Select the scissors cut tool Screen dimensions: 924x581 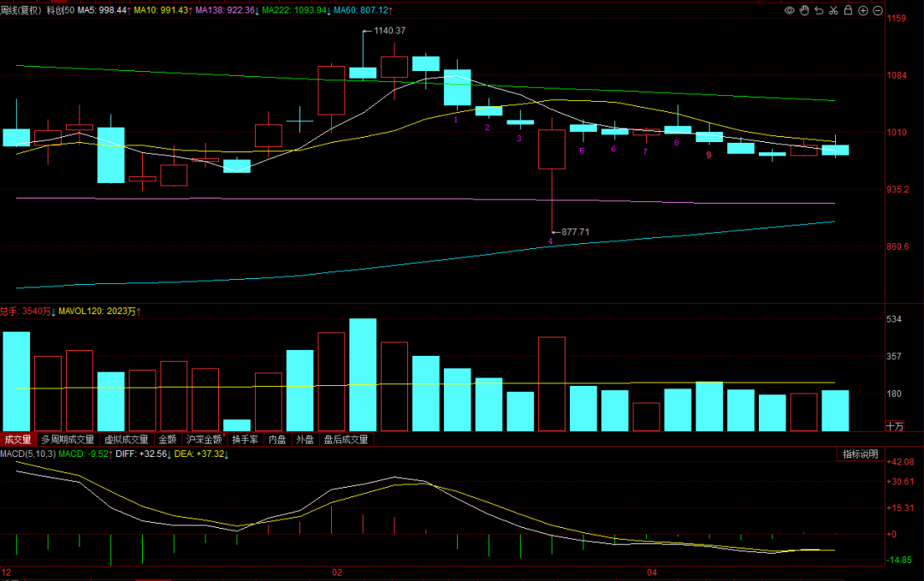click(x=833, y=10)
